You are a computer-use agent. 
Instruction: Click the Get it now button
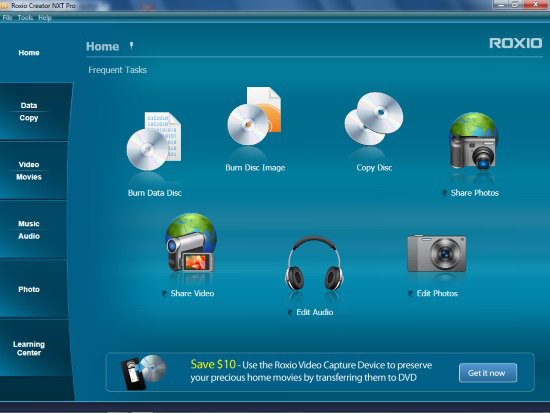click(488, 373)
